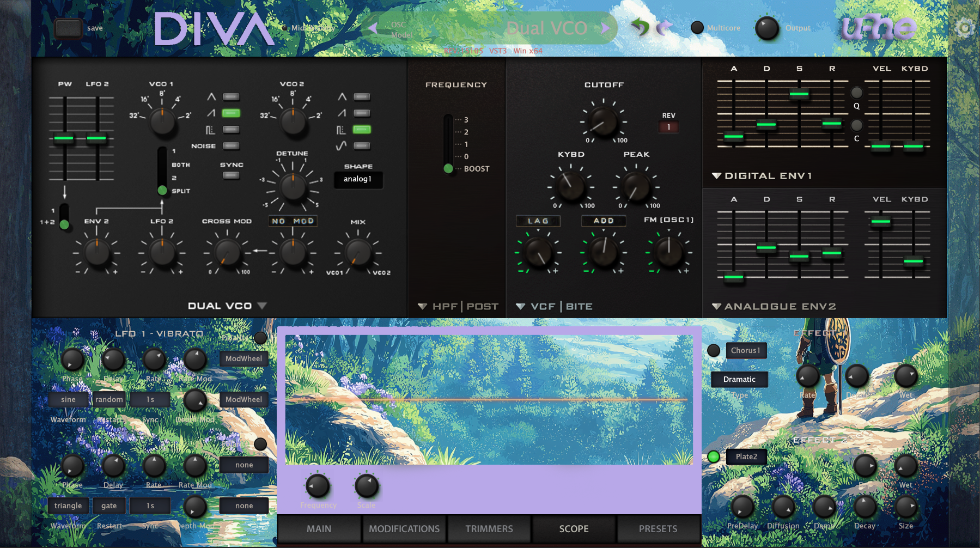Toggle the Effect 1 power button
Viewport: 980px width, 548px height.
pyautogui.click(x=714, y=351)
